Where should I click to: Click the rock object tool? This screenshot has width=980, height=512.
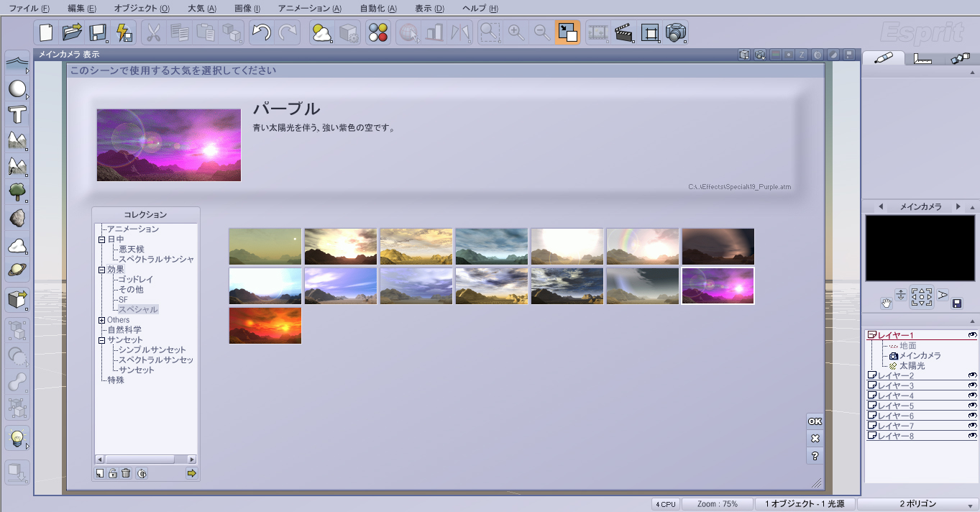point(17,218)
